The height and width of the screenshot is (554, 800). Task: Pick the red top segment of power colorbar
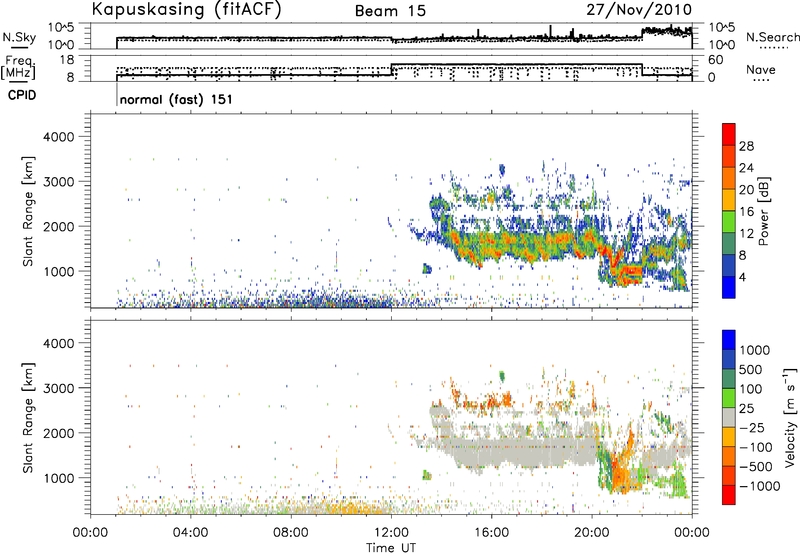tap(729, 134)
